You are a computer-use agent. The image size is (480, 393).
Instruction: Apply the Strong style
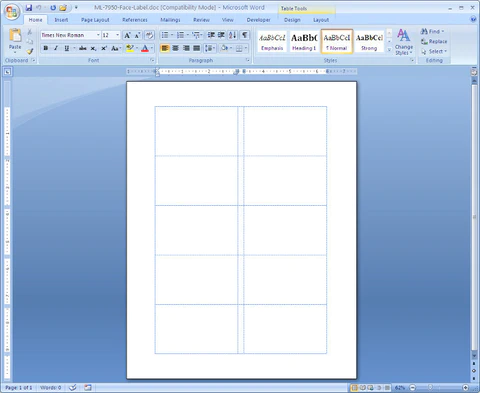(x=369, y=42)
